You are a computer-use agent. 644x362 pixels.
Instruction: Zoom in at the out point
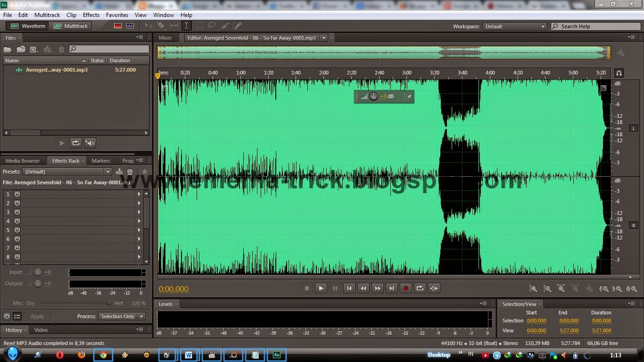point(618,288)
